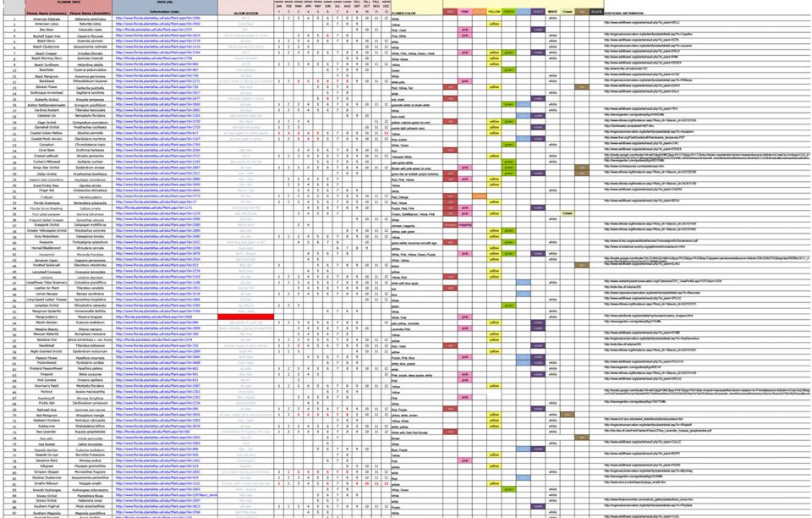The image size is (812, 518).
Task: Select the 'Cocoplum' name cell
Action: click(x=47, y=145)
